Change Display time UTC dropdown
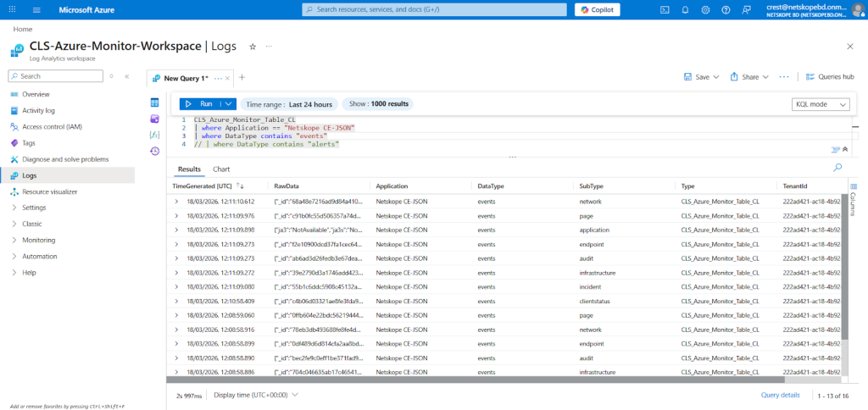 pos(256,395)
